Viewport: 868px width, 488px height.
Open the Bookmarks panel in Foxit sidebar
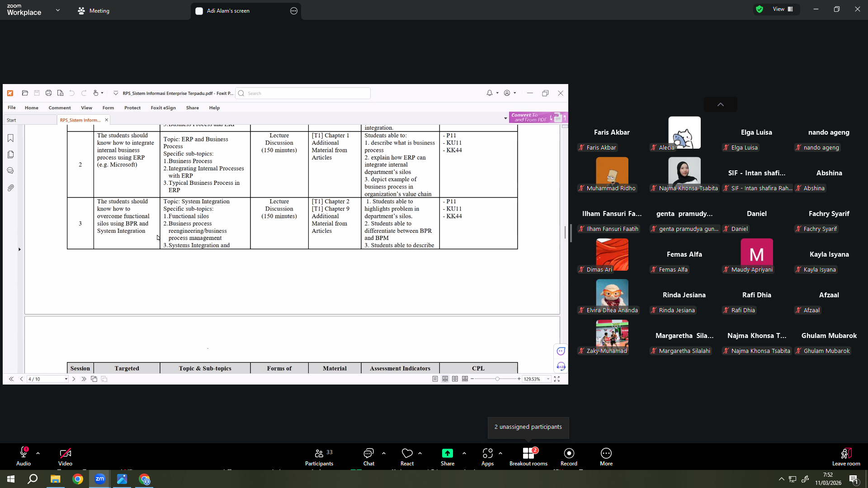point(11,138)
